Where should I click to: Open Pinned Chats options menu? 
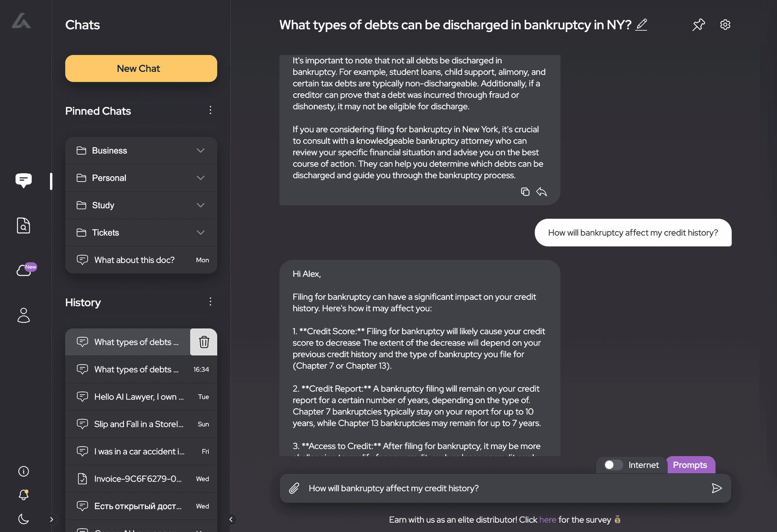click(210, 110)
